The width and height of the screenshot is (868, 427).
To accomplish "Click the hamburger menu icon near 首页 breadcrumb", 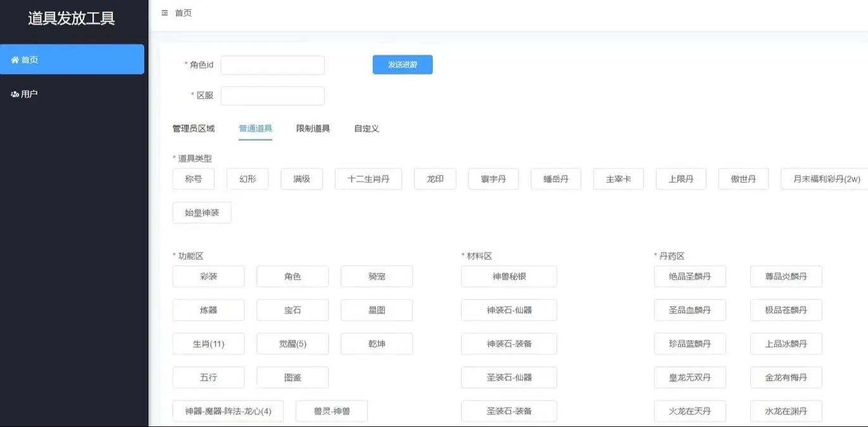I will (x=164, y=11).
